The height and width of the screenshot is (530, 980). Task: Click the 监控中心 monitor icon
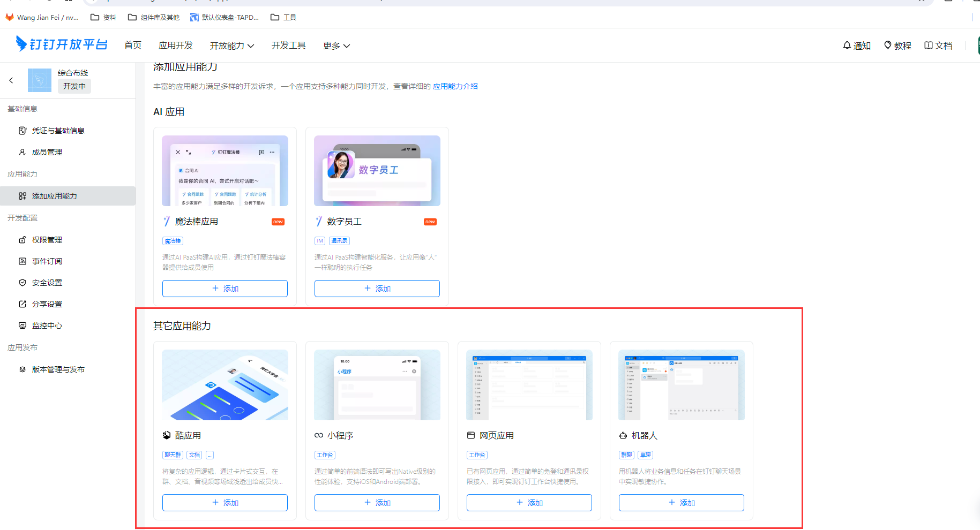[x=23, y=325]
